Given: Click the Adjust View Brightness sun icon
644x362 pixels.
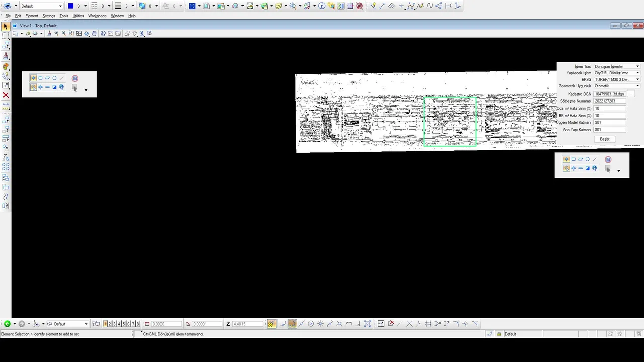Looking at the screenshot, I should [35, 33].
